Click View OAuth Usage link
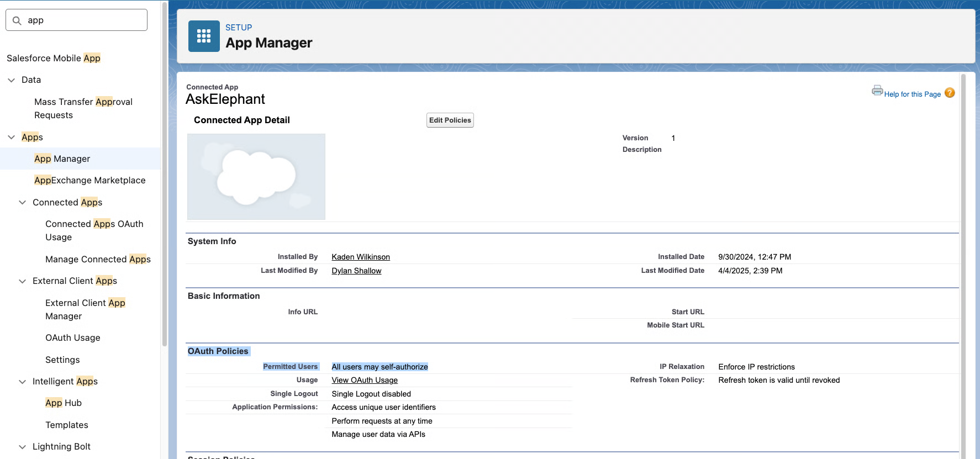Screen dimensions: 980x459 click(x=365, y=380)
